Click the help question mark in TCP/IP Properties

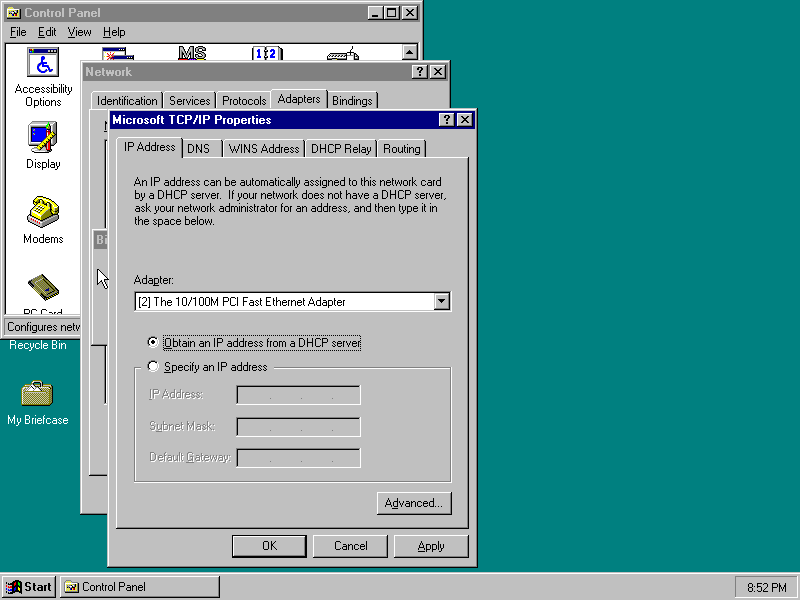pyautogui.click(x=446, y=120)
